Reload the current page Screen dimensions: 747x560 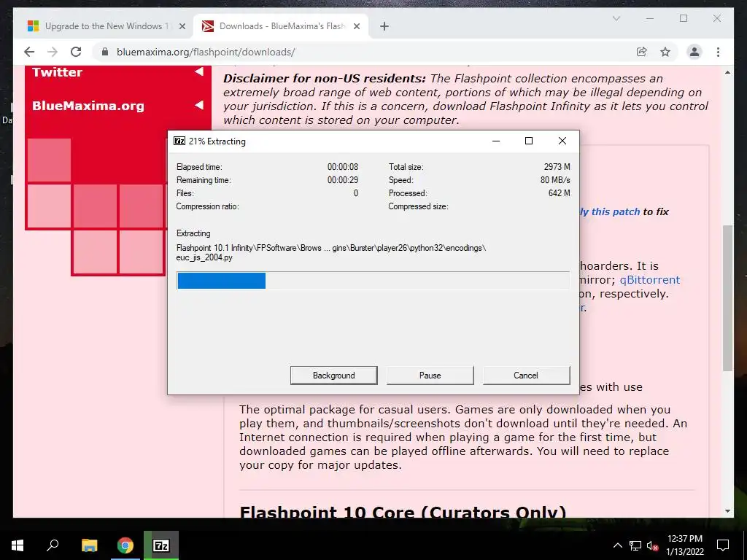click(76, 52)
